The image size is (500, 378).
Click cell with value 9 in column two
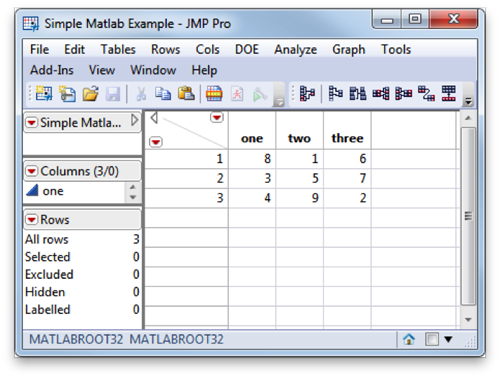click(299, 198)
